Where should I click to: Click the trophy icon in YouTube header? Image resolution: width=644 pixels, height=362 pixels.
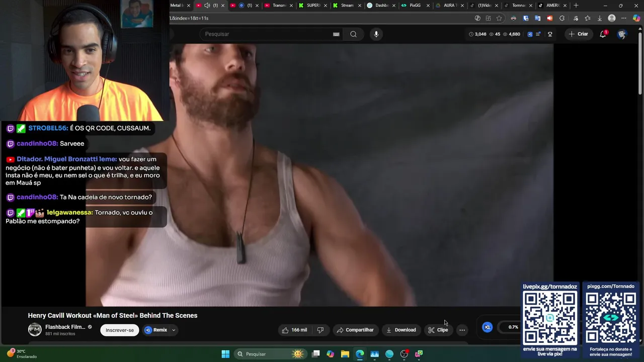point(550,34)
